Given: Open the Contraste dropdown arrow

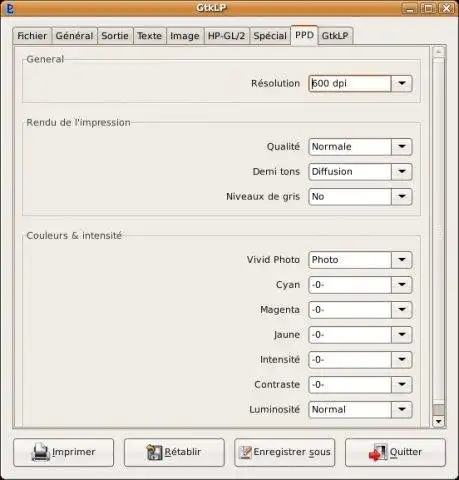Looking at the screenshot, I should 402,385.
